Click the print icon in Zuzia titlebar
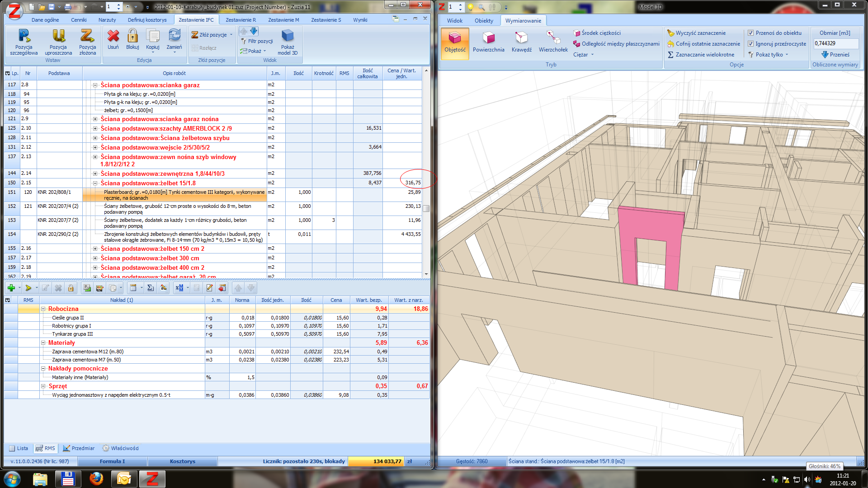Viewport: 868px width, 488px height. (x=68, y=7)
